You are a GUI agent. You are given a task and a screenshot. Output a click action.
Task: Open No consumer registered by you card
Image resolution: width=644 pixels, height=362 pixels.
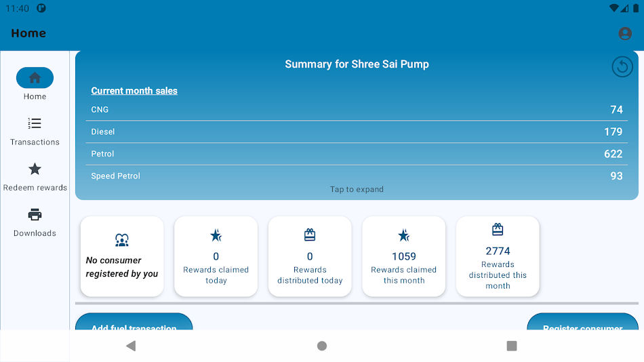pyautogui.click(x=122, y=256)
